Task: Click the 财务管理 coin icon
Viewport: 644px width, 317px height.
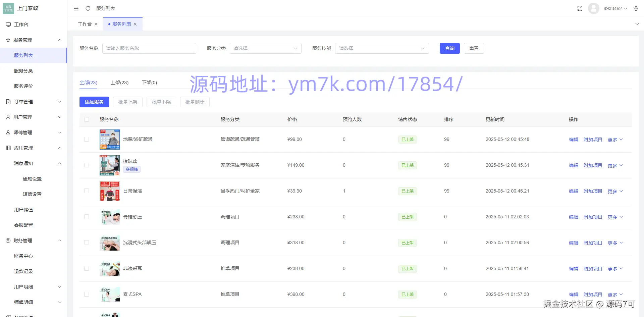Action: pyautogui.click(x=8, y=241)
